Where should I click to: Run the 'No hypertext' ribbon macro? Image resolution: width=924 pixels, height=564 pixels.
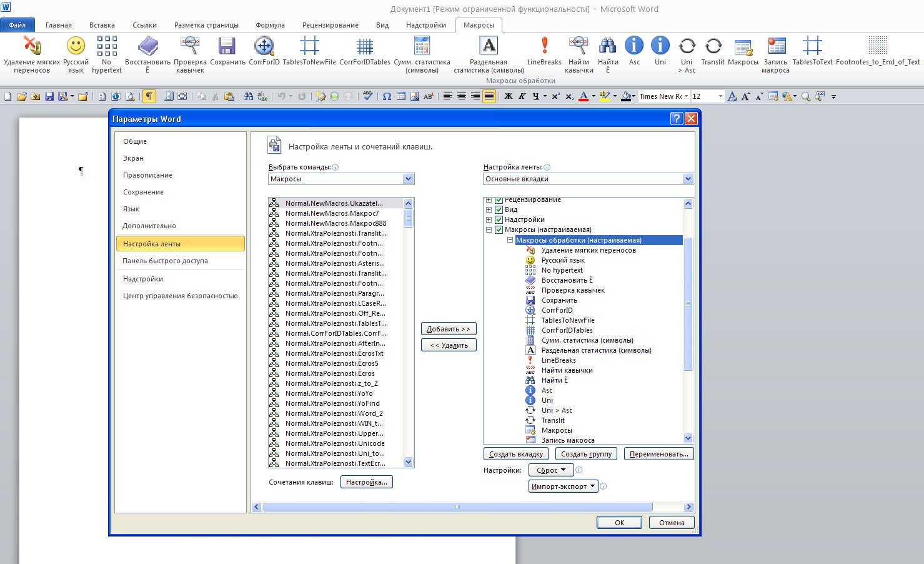(107, 54)
